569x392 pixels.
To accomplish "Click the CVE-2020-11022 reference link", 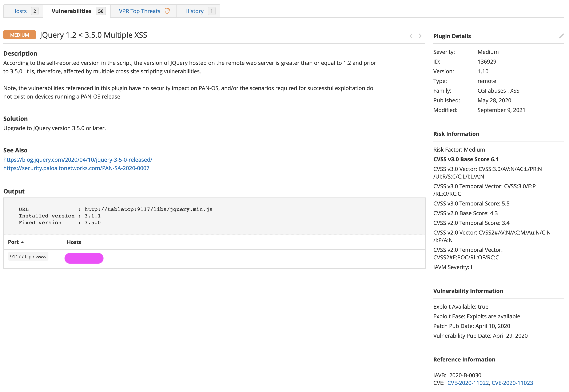I will click(x=467, y=383).
